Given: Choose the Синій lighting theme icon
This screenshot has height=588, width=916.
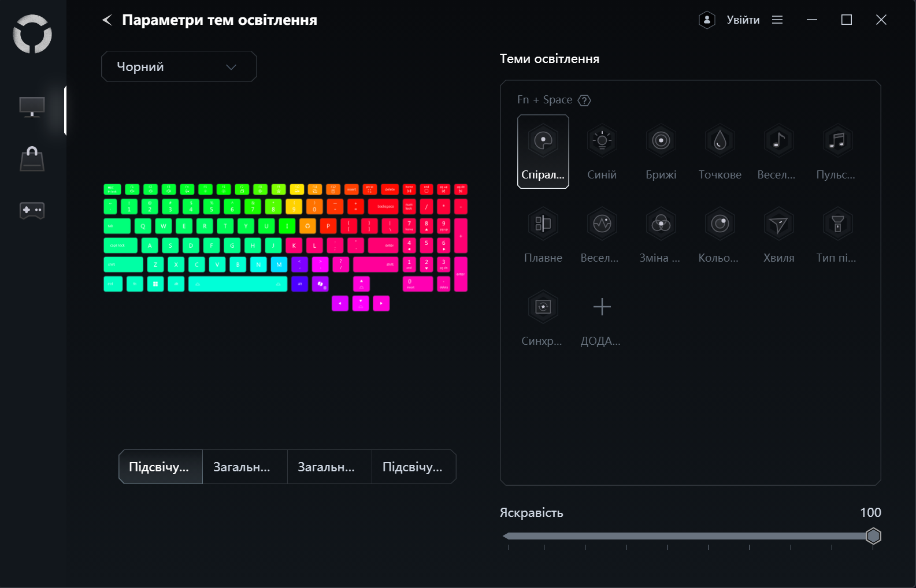Looking at the screenshot, I should (x=602, y=140).
